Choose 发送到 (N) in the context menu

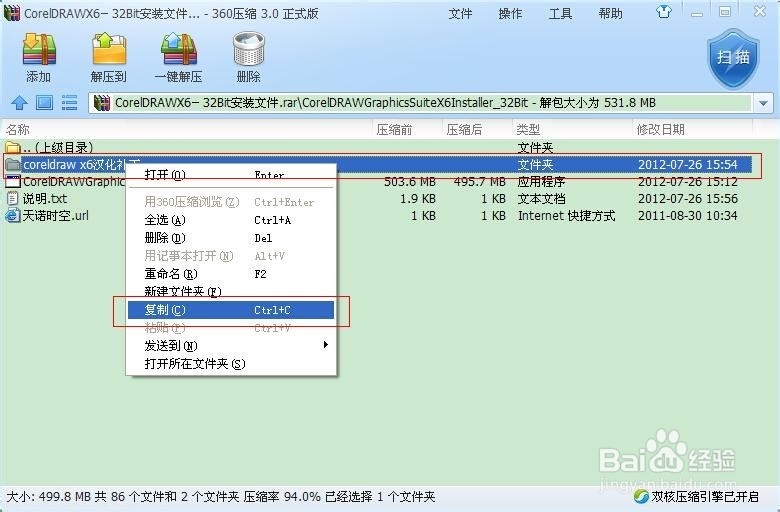tap(231, 345)
